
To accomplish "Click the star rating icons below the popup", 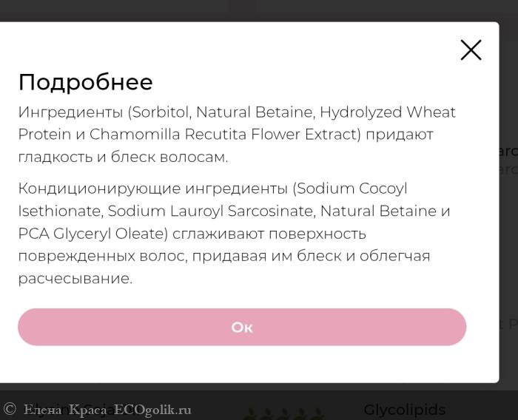I will (284, 413).
